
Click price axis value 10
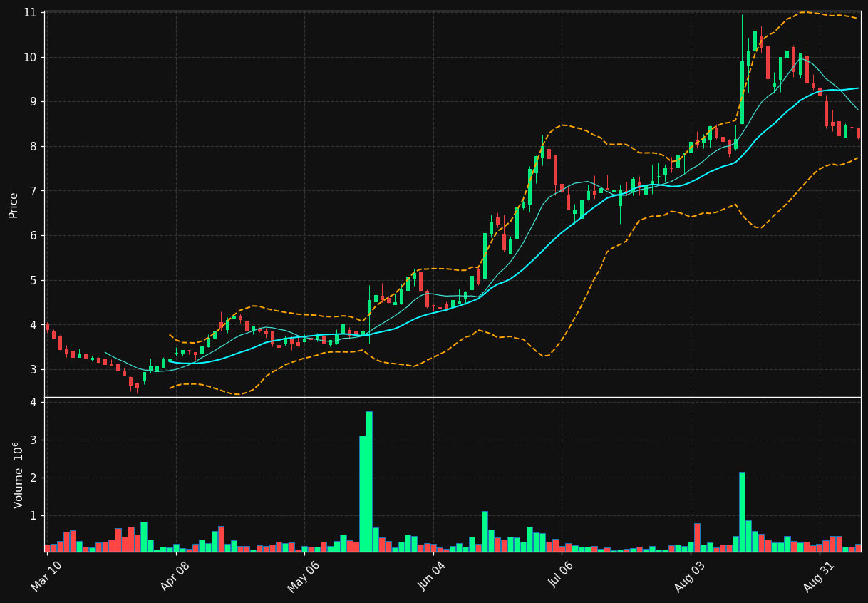[x=30, y=57]
